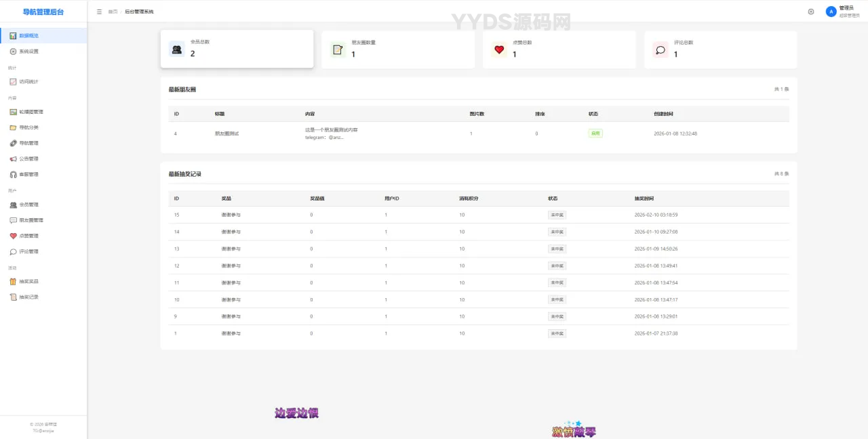Collapse the sidebar using the hamburger icon
868x439 pixels.
[x=98, y=12]
